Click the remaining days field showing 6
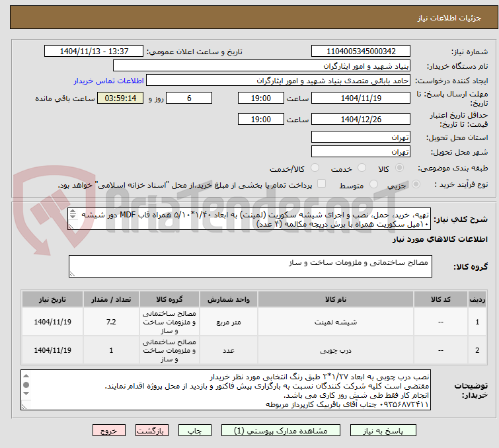This screenshot has height=448, width=499. (189, 98)
